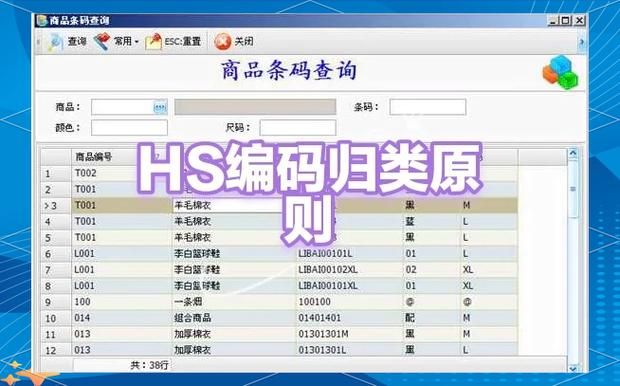Viewport: 620px width, 386px height.
Task: Click the 组合商品 cell
Action: (x=193, y=318)
